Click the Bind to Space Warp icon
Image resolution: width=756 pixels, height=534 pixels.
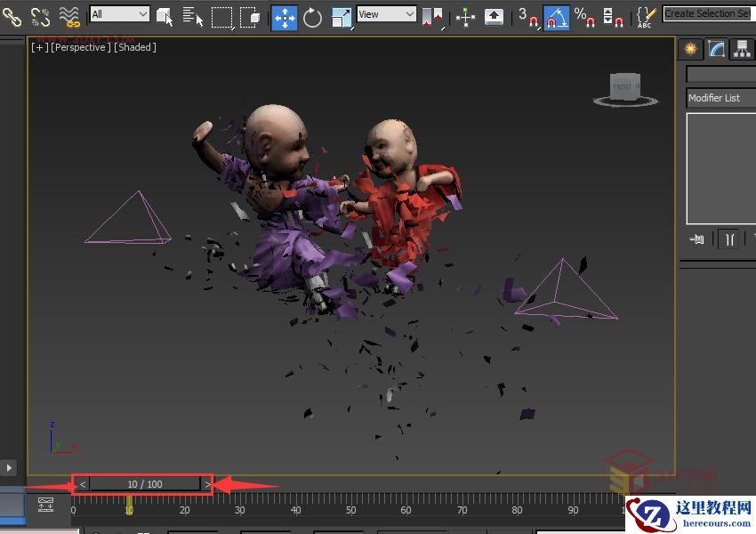coord(69,15)
